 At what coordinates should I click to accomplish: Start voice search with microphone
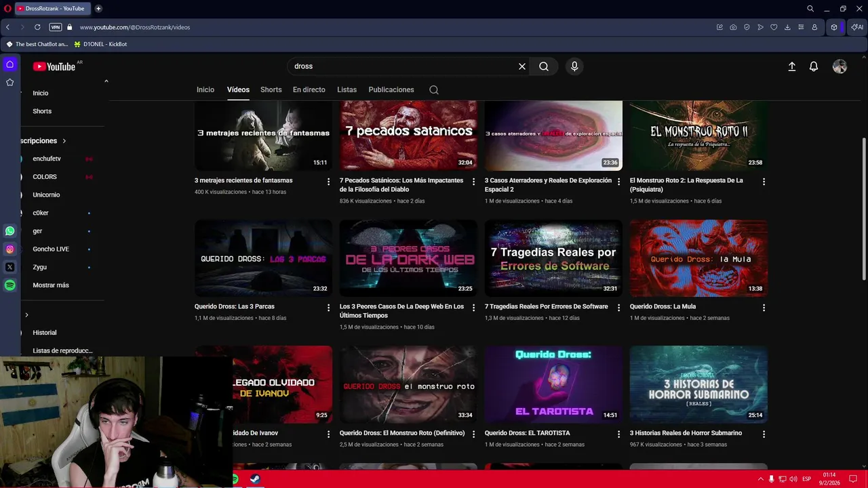(574, 66)
